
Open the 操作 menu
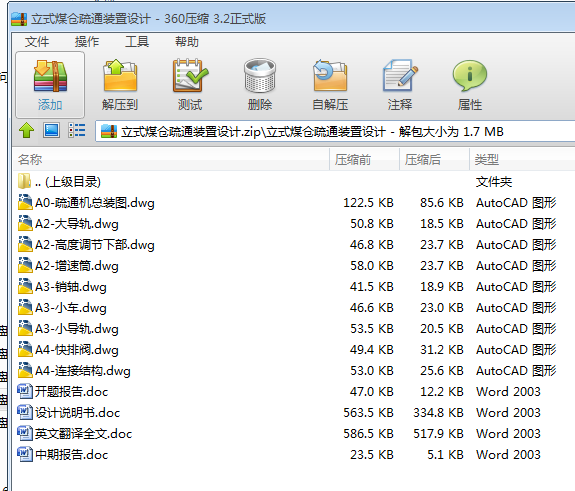coord(87,41)
